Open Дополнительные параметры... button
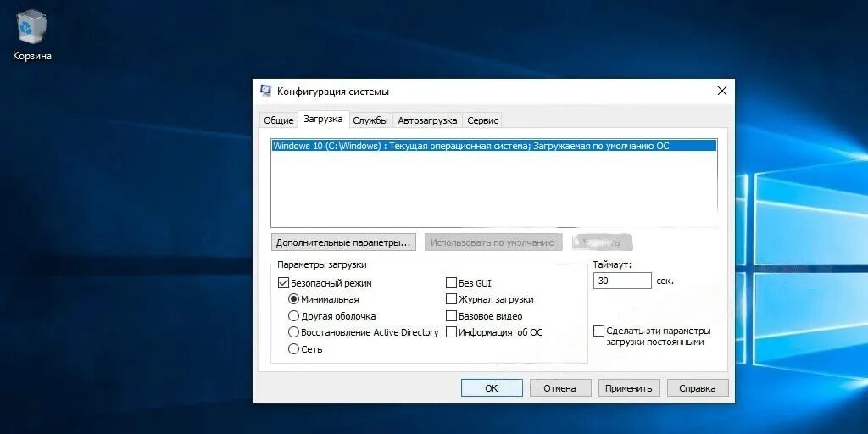This screenshot has width=868, height=434. pyautogui.click(x=344, y=242)
